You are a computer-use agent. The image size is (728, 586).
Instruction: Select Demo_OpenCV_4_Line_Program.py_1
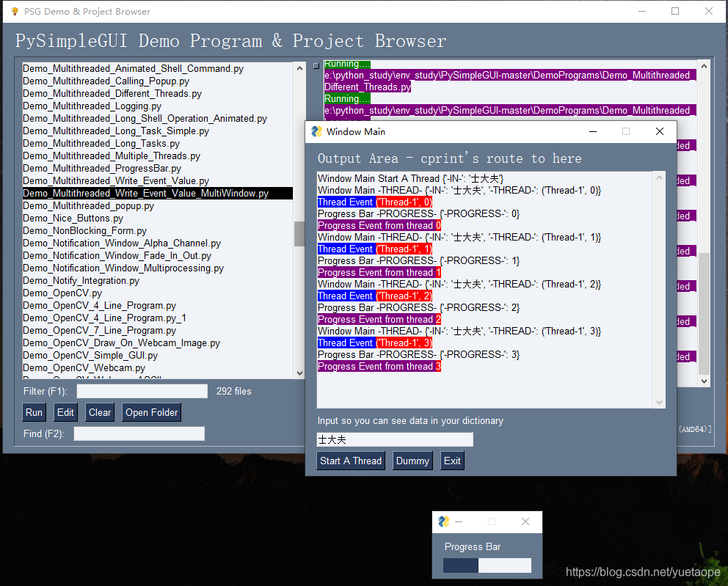[157, 319]
